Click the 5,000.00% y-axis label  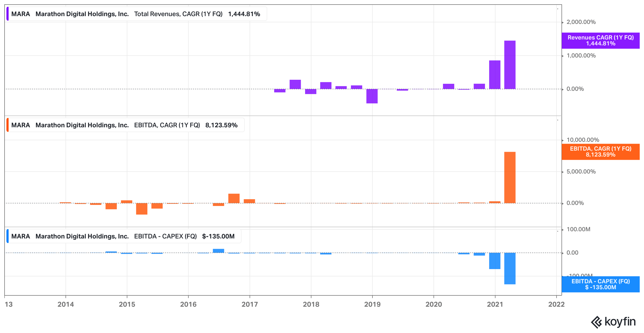(581, 172)
